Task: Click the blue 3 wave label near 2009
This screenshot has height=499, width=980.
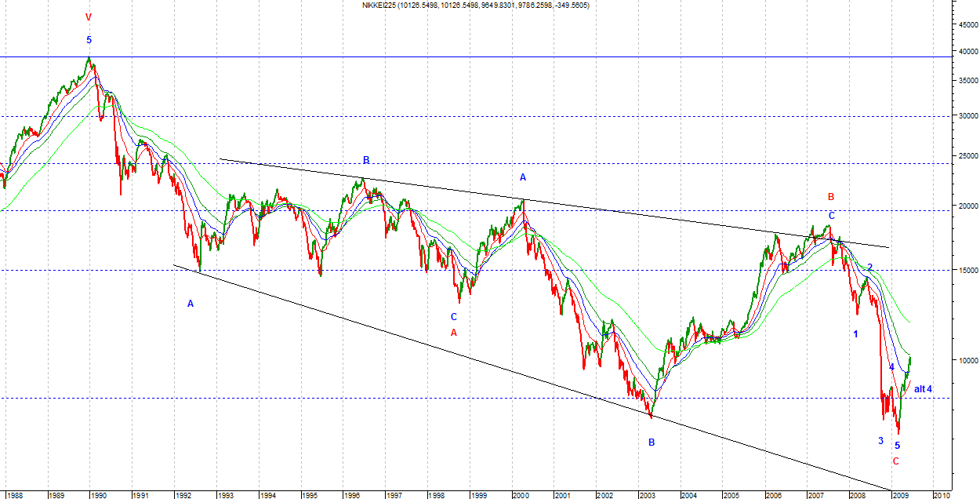Action: [880, 441]
